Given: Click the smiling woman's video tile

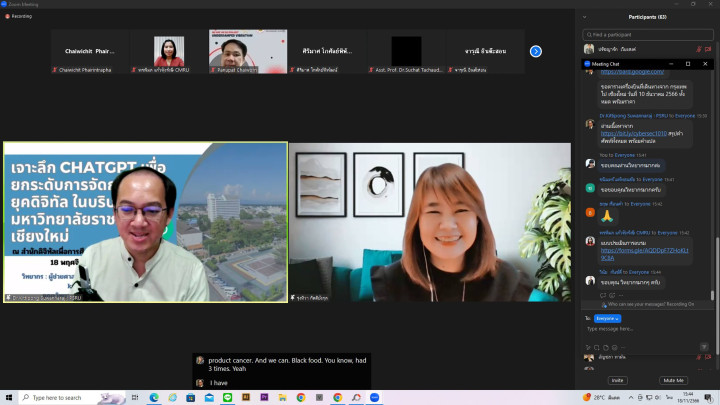Looking at the screenshot, I should coord(430,222).
